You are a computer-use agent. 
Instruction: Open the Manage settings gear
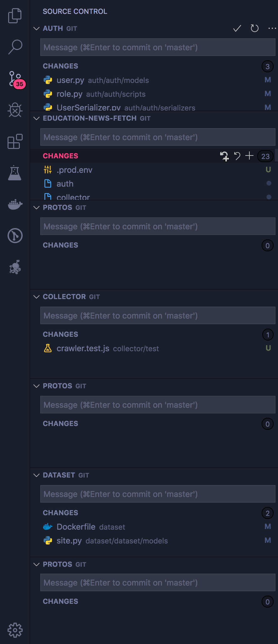15,630
